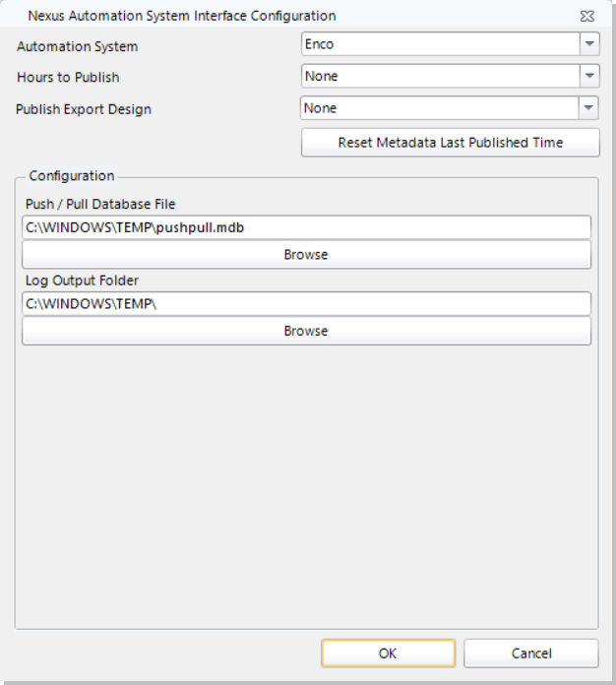The image size is (616, 685).
Task: Confirm the configuration with OK
Action: [x=388, y=654]
